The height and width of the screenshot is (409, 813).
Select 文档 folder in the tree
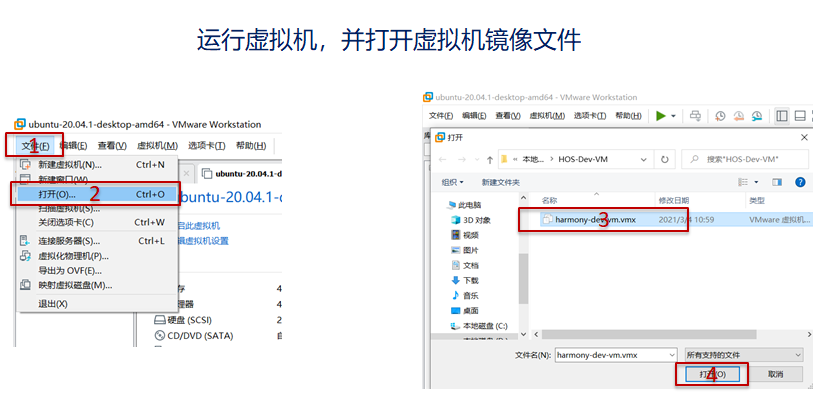point(465,265)
